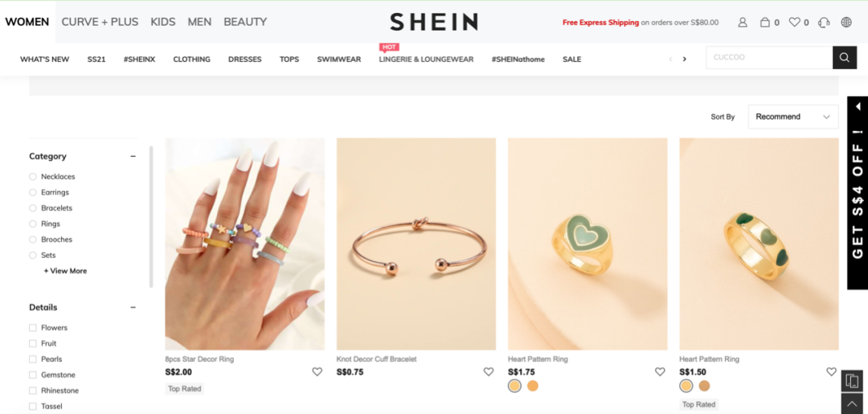Select the Rings category radio button
868x414 pixels.
(33, 223)
